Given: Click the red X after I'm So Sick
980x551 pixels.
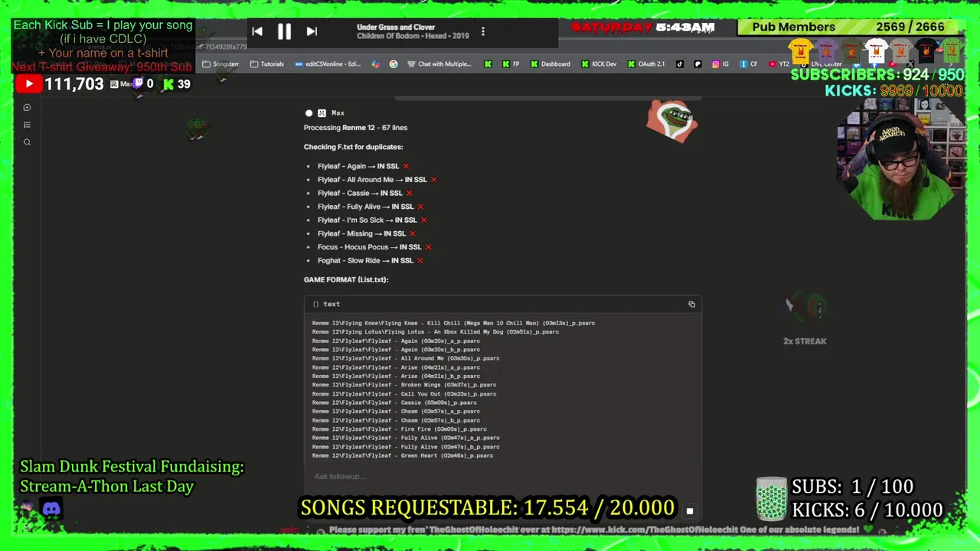Looking at the screenshot, I should point(423,220).
